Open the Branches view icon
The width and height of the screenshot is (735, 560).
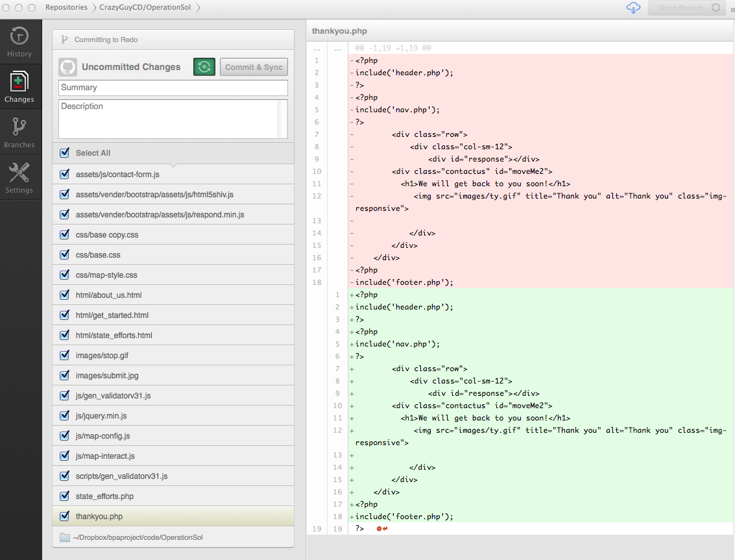coord(19,127)
